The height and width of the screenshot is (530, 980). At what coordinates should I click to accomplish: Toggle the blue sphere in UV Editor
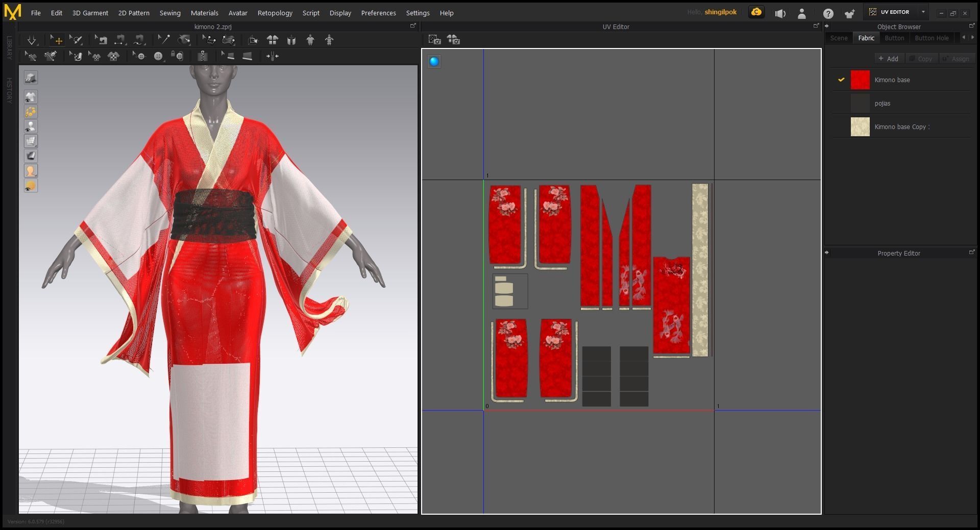coord(434,62)
